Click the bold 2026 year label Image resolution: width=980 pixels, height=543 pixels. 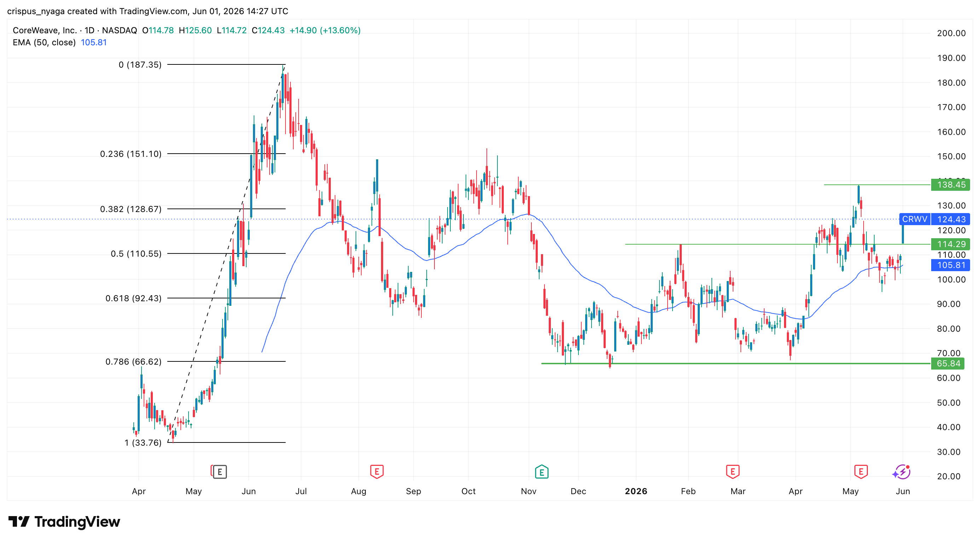636,491
